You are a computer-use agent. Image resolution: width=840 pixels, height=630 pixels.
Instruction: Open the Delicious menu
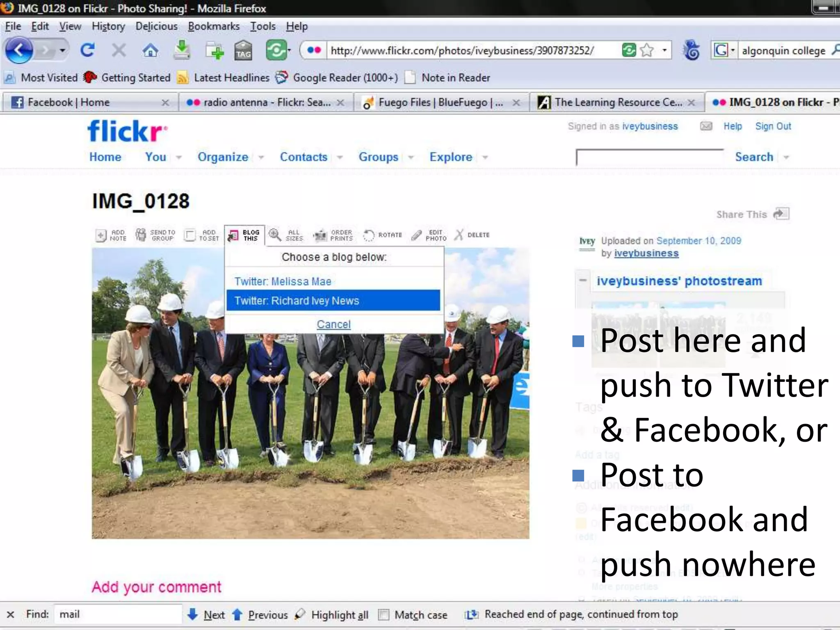(156, 26)
